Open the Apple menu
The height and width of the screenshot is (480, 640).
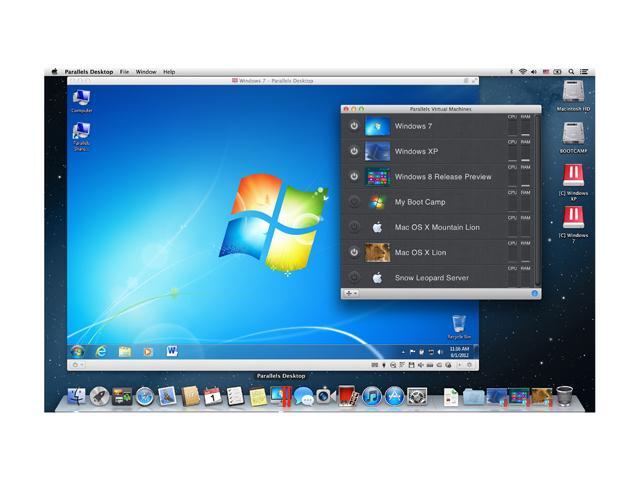55,72
